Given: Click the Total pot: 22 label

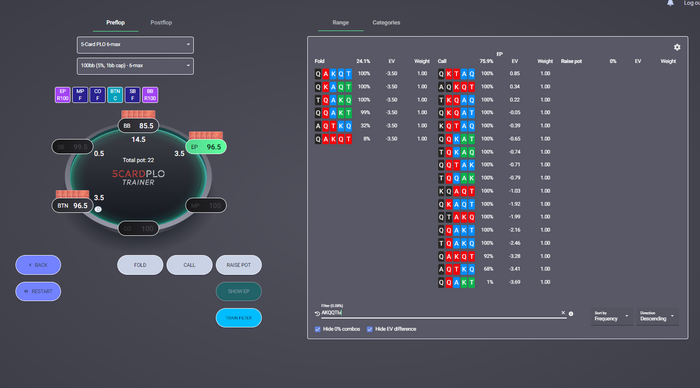Looking at the screenshot, I should [x=138, y=160].
